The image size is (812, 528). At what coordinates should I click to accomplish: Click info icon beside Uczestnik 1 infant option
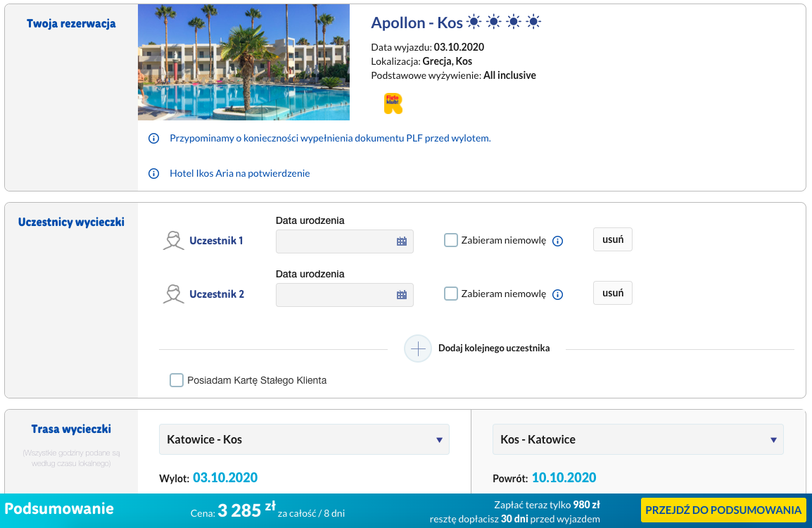click(557, 241)
